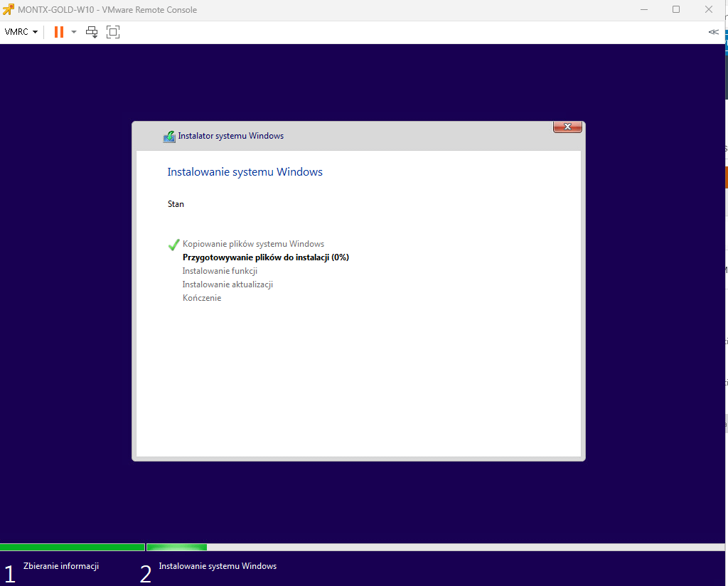
Task: Pause the virtual machine with the orange icon
Action: coord(58,32)
